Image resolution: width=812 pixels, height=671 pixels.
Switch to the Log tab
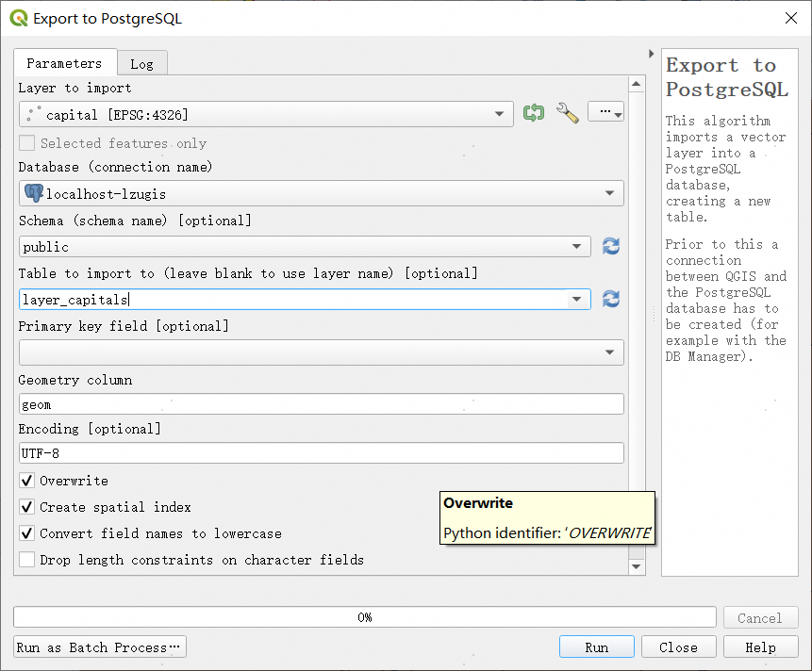pos(141,64)
